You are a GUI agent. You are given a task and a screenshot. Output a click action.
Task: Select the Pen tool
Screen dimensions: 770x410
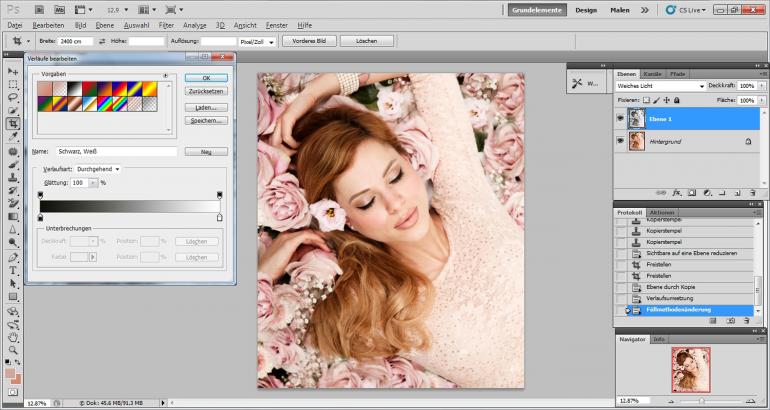[x=13, y=257]
